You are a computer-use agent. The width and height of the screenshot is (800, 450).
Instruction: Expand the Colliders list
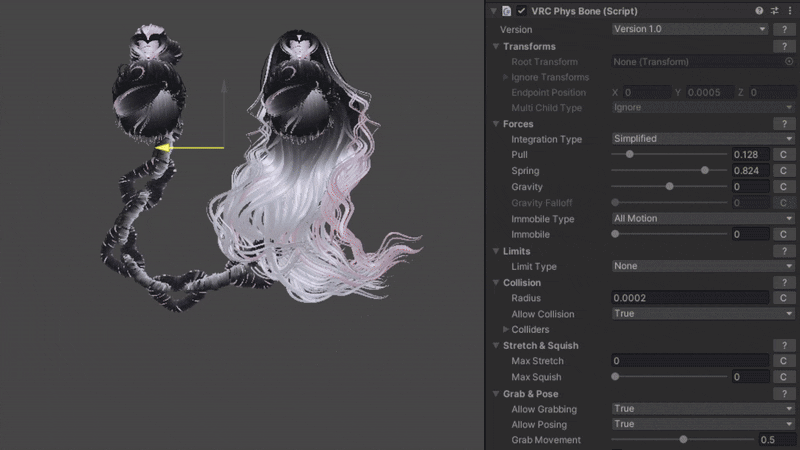(505, 330)
